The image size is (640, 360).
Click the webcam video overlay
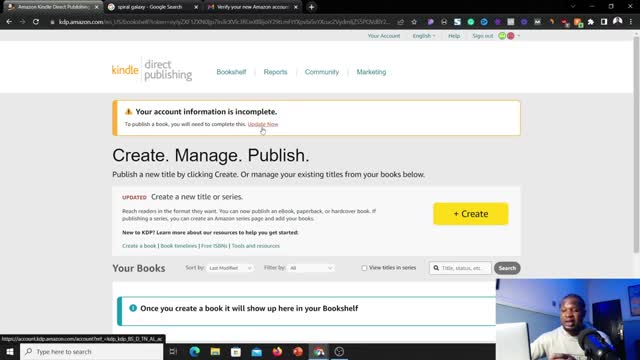[568, 319]
